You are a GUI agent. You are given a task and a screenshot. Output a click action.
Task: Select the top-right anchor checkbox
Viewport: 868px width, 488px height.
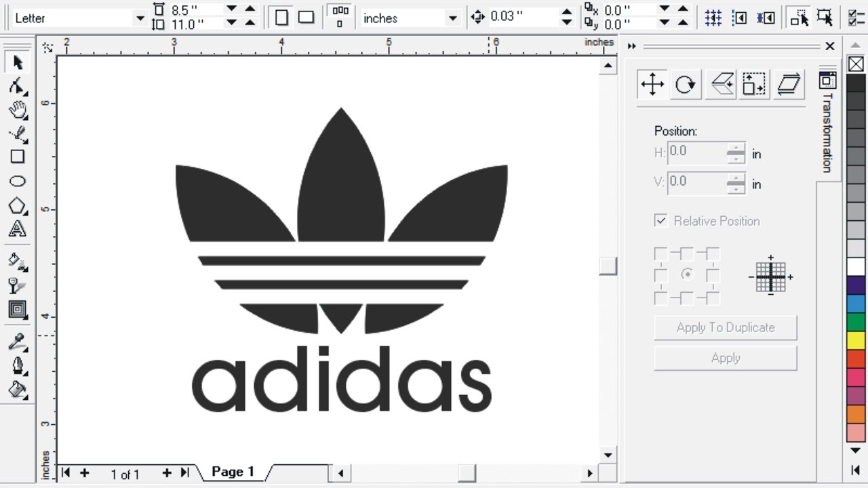[x=713, y=253]
